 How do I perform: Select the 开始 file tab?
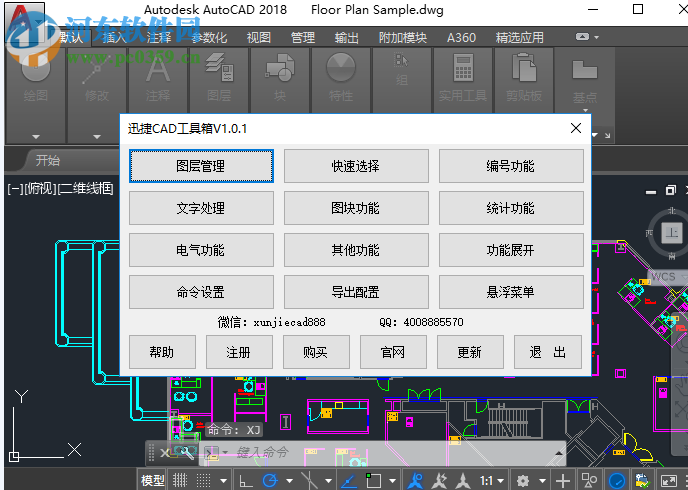(x=47, y=160)
